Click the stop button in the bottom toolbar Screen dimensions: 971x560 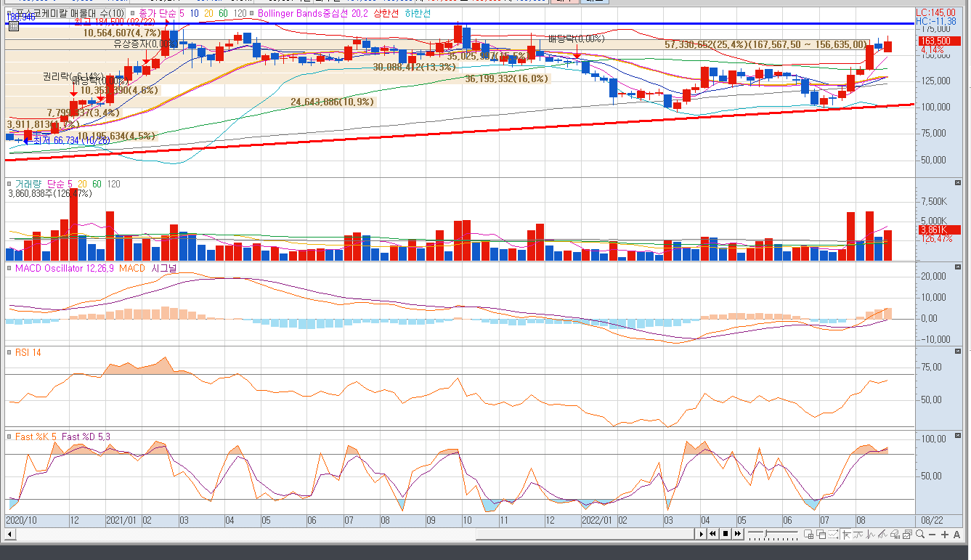pos(726,534)
